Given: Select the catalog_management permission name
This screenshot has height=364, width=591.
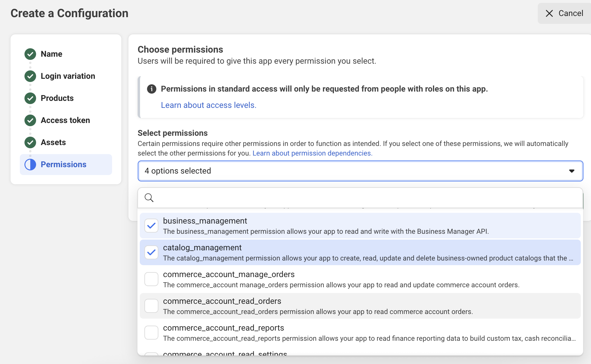Looking at the screenshot, I should tap(202, 248).
